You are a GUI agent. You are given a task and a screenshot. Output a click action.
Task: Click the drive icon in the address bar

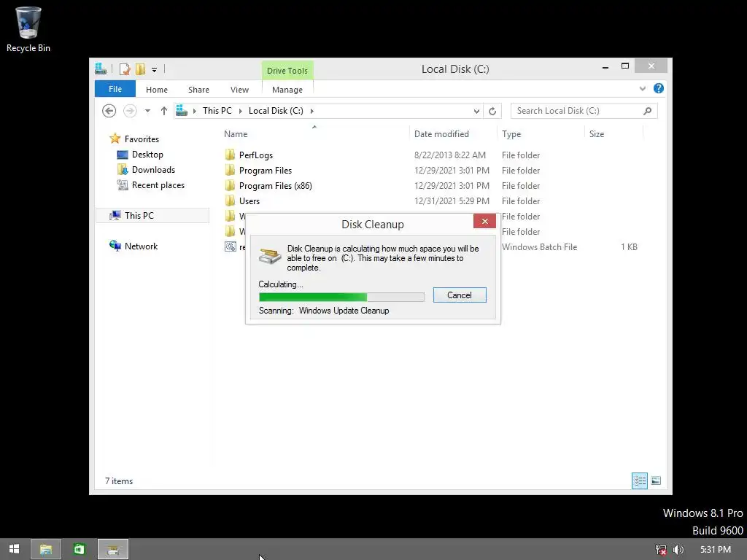point(182,111)
